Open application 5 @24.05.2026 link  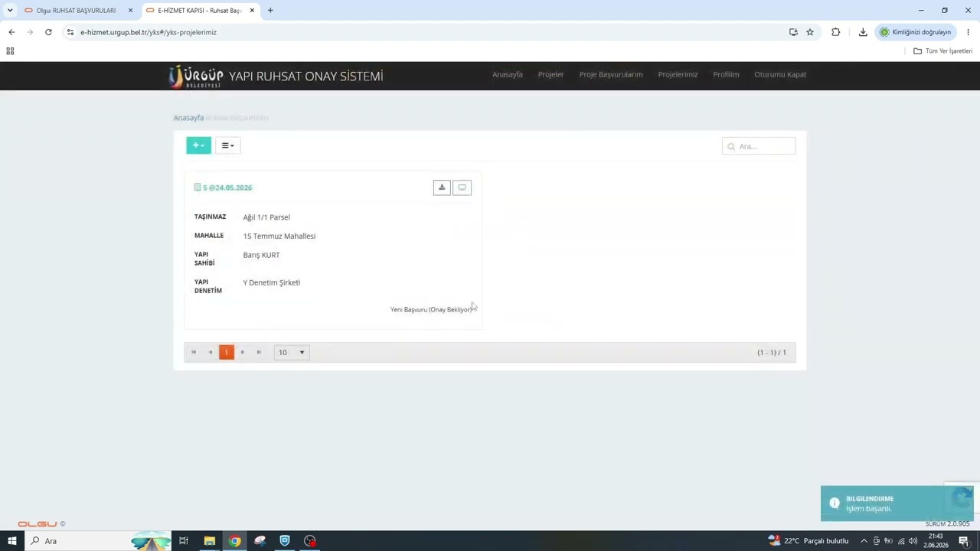click(x=227, y=187)
